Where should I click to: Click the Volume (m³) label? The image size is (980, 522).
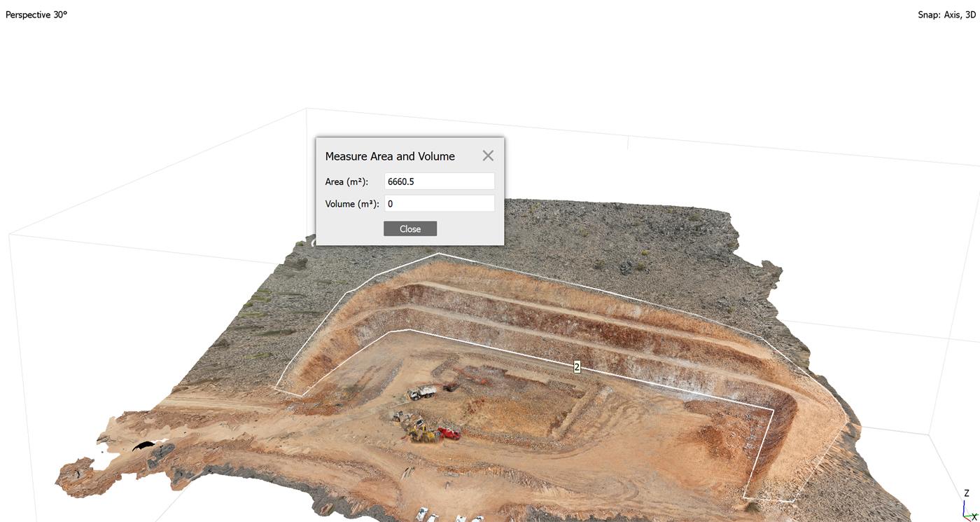pyautogui.click(x=352, y=204)
